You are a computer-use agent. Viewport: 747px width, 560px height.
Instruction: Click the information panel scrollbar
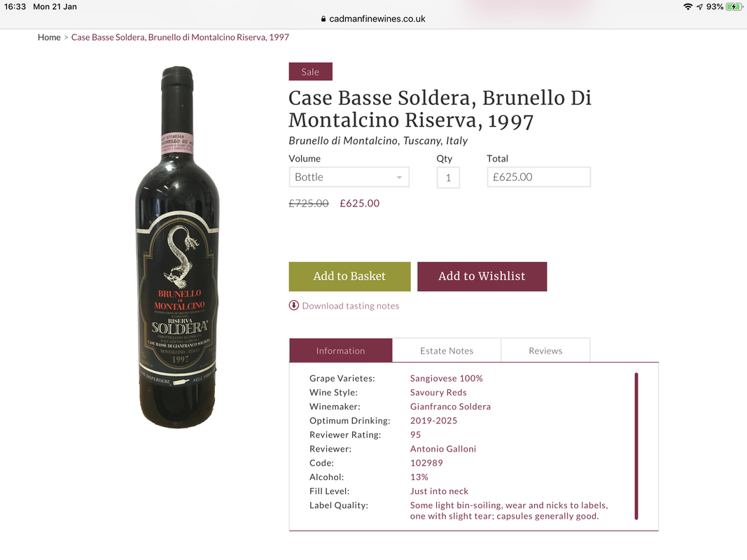636,446
